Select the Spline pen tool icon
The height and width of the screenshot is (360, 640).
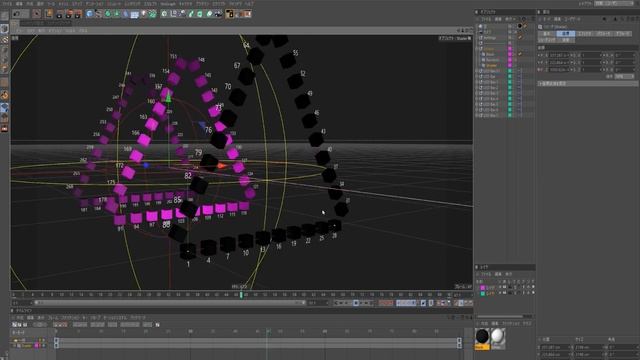pyautogui.click(x=99, y=14)
